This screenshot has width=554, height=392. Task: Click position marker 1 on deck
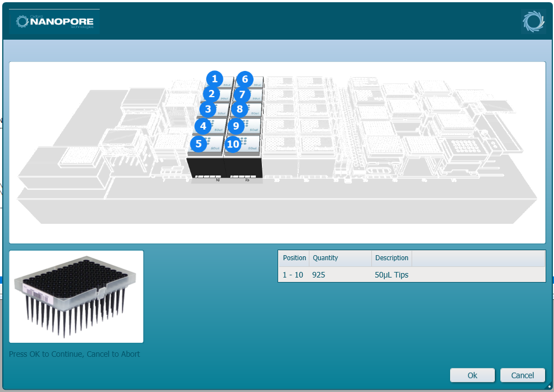point(214,80)
